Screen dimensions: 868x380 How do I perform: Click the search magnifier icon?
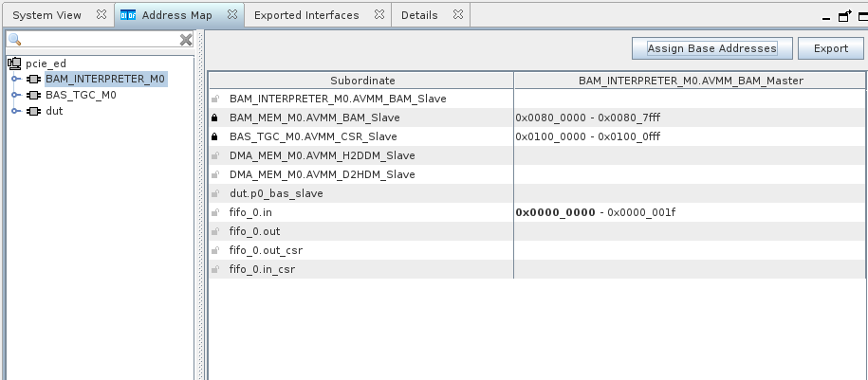click(15, 40)
